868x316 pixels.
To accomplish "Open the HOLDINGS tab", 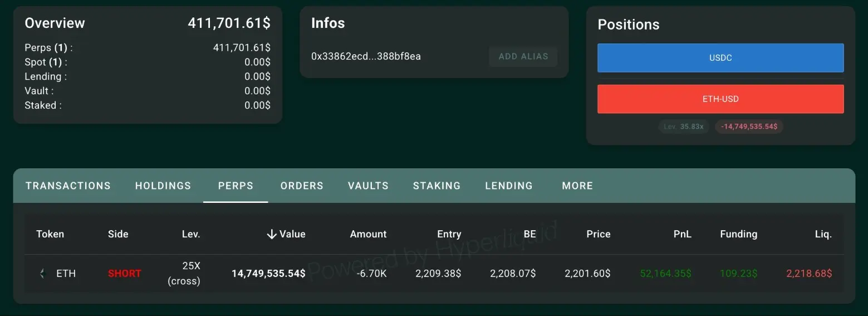I will click(163, 186).
